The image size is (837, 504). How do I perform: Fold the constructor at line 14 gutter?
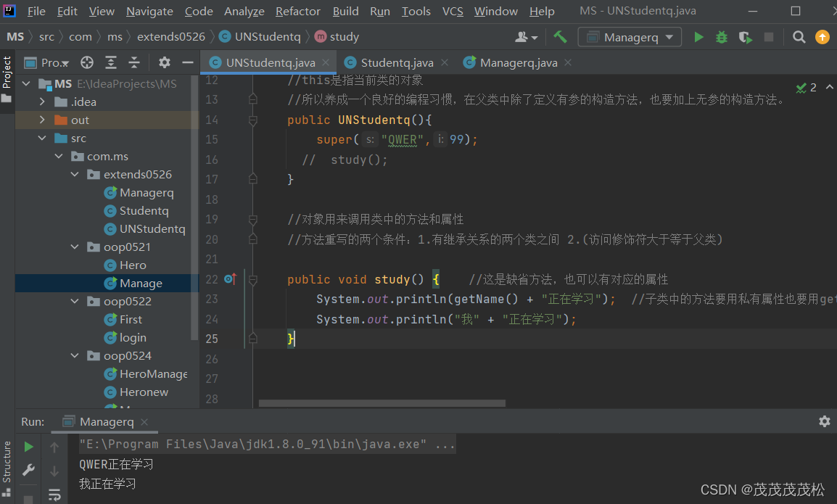point(253,120)
